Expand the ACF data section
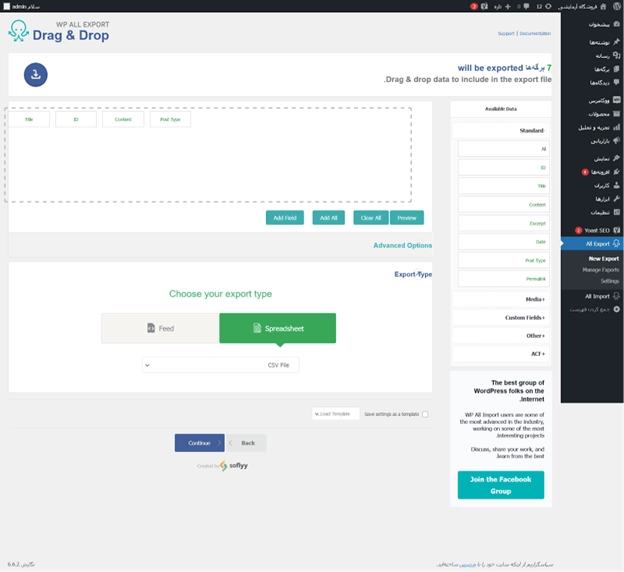The width and height of the screenshot is (624, 572). [x=501, y=353]
